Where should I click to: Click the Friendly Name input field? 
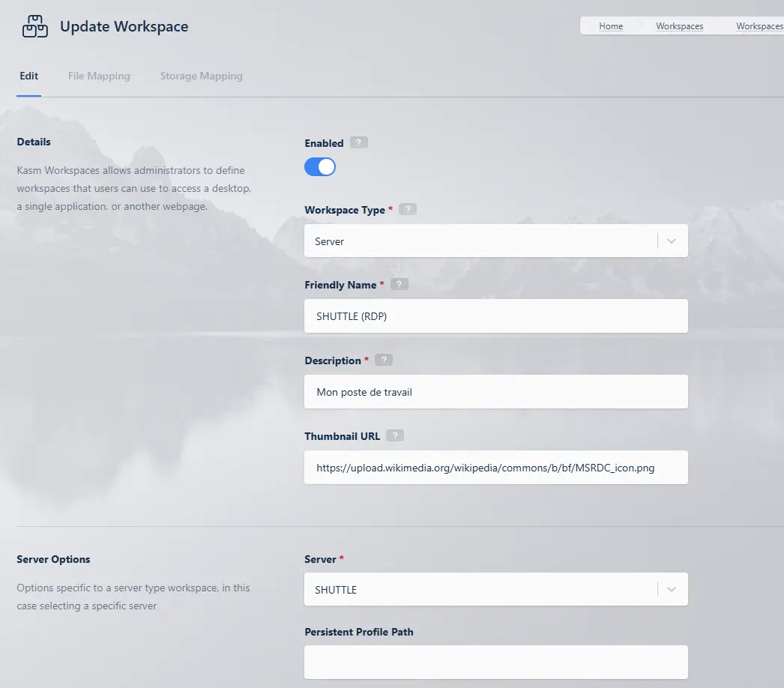tap(495, 316)
